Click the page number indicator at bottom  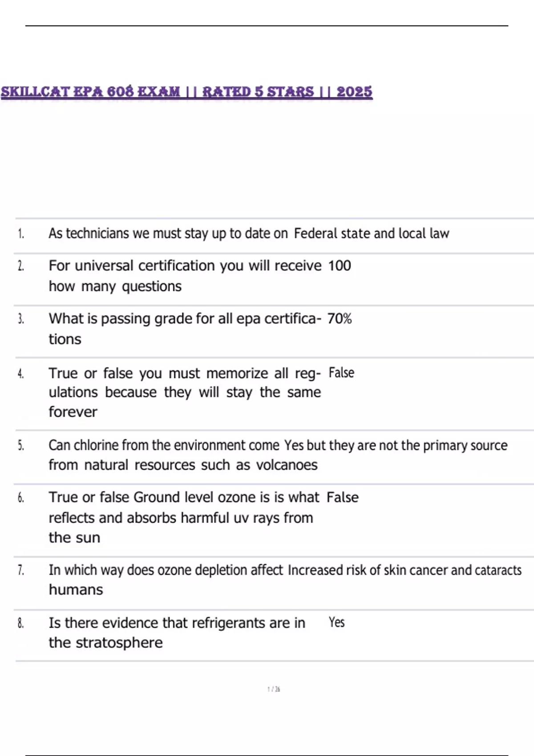[x=274, y=689]
